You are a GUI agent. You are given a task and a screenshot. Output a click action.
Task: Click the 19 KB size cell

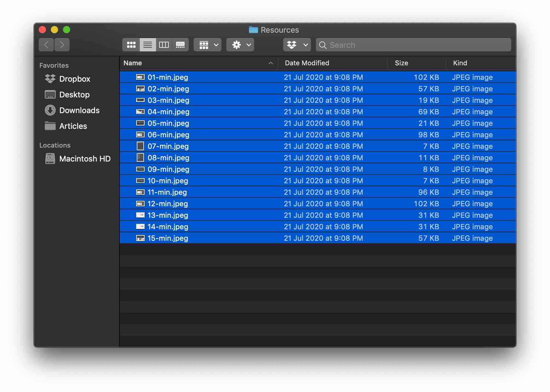pyautogui.click(x=429, y=100)
